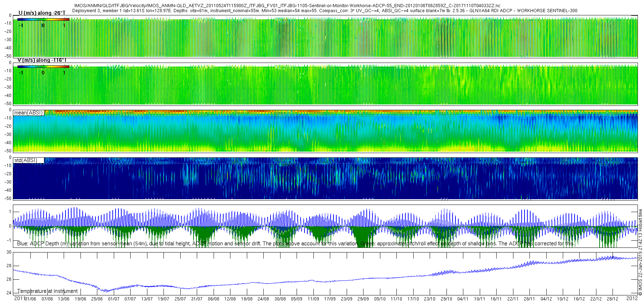
Task: Click the vertical IMOS copyright timestamp text
Action: tap(640, 252)
